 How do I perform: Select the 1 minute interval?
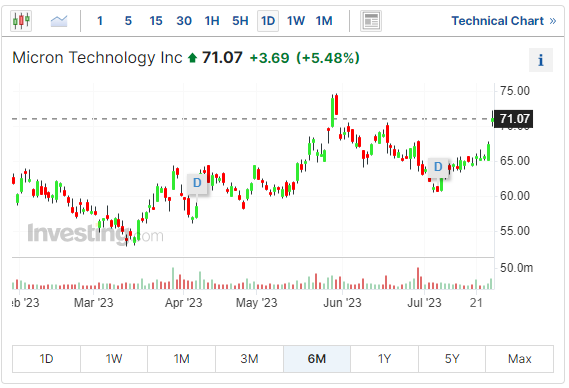pyautogui.click(x=100, y=21)
